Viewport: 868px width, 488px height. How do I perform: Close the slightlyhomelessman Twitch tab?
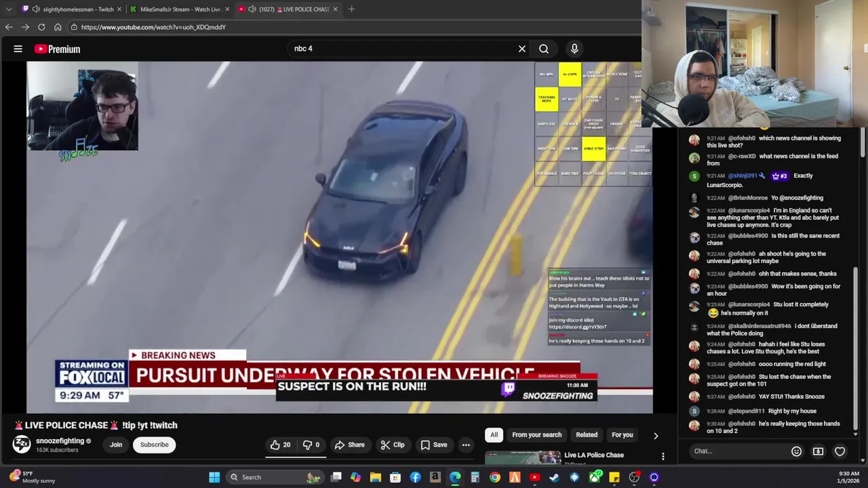119,9
